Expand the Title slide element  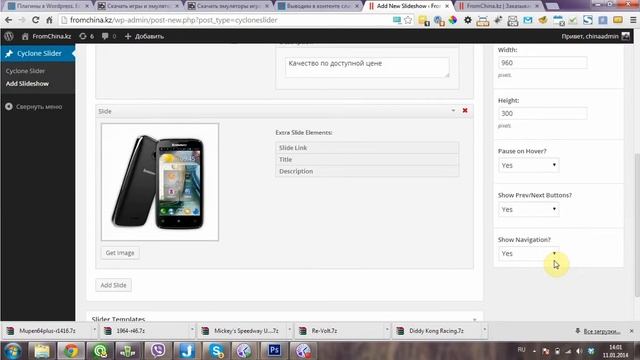[367, 160]
